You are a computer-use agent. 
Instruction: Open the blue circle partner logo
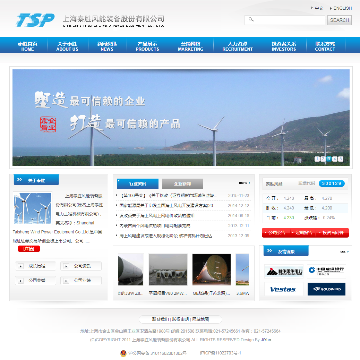[326, 270]
